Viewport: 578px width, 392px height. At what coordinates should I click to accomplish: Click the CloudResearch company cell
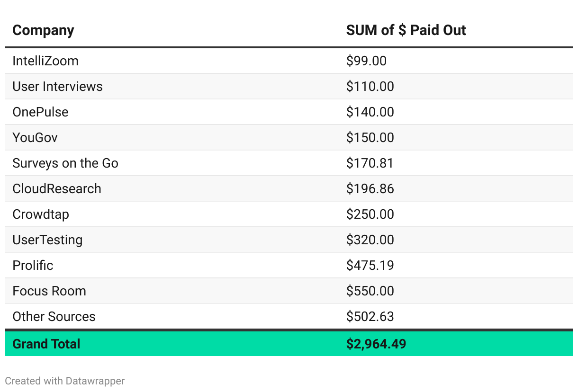(57, 189)
